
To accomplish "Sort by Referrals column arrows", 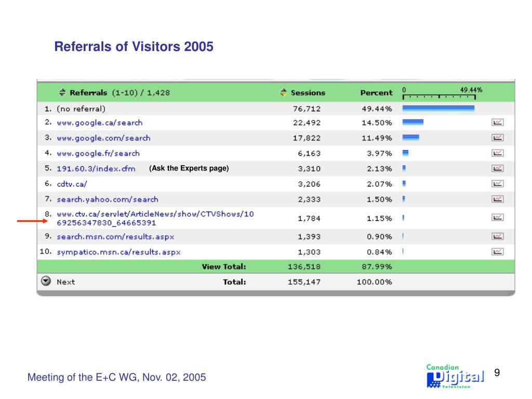I will point(62,92).
